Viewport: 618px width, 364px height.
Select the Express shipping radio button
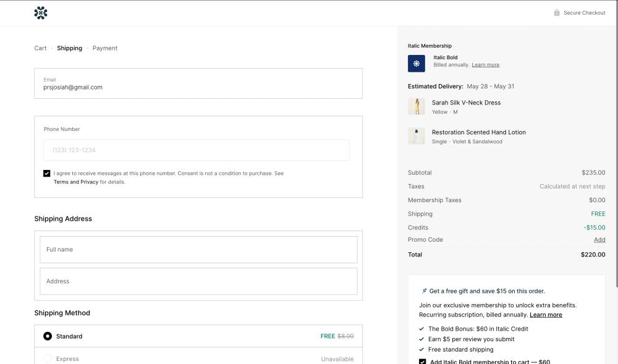[x=48, y=359]
